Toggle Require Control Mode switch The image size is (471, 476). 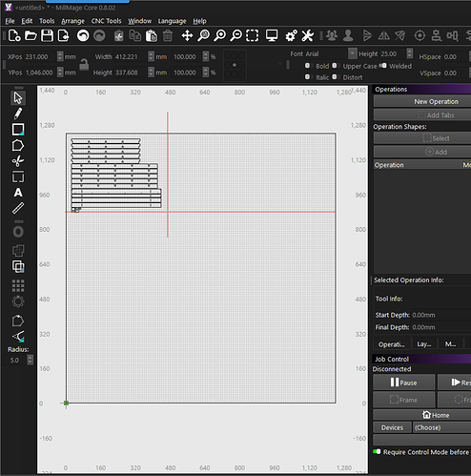pyautogui.click(x=377, y=451)
